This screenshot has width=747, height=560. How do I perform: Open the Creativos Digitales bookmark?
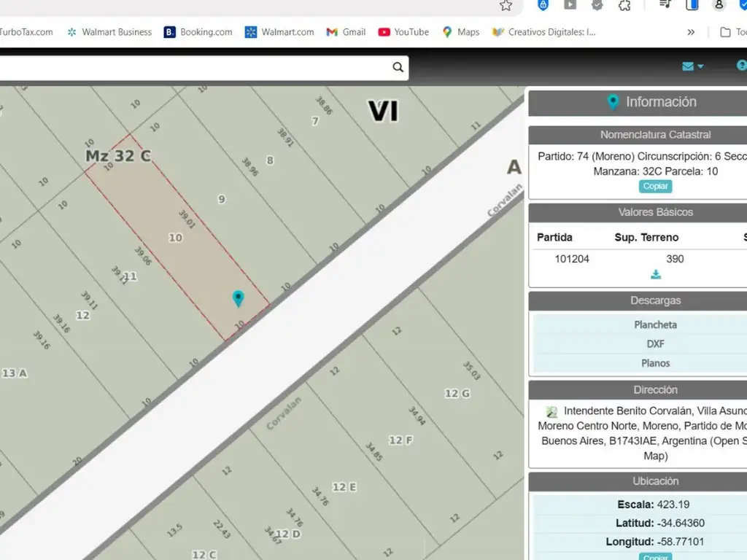544,32
